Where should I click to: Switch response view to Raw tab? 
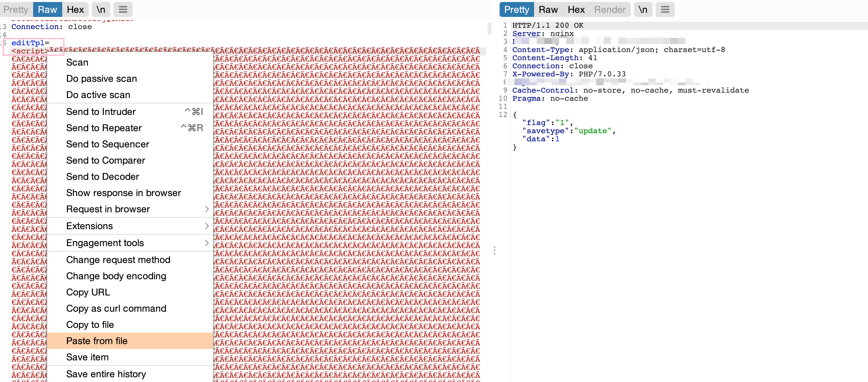coord(548,9)
